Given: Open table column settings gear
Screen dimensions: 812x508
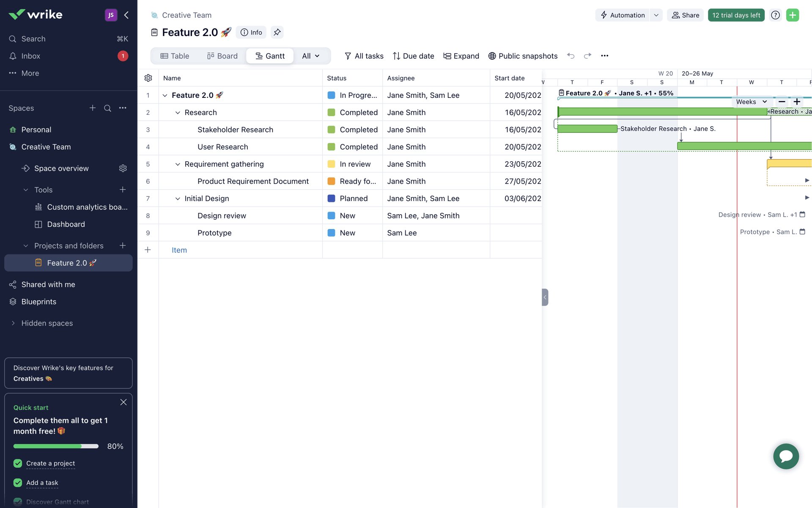Looking at the screenshot, I should 148,78.
